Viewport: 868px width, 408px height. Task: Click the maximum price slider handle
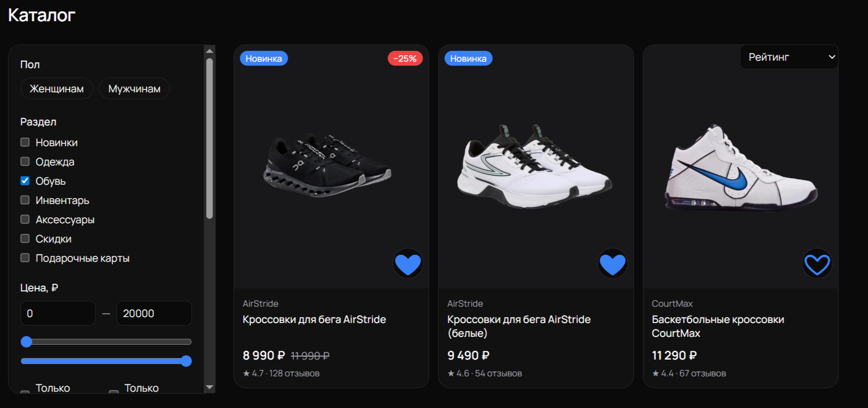coord(186,361)
